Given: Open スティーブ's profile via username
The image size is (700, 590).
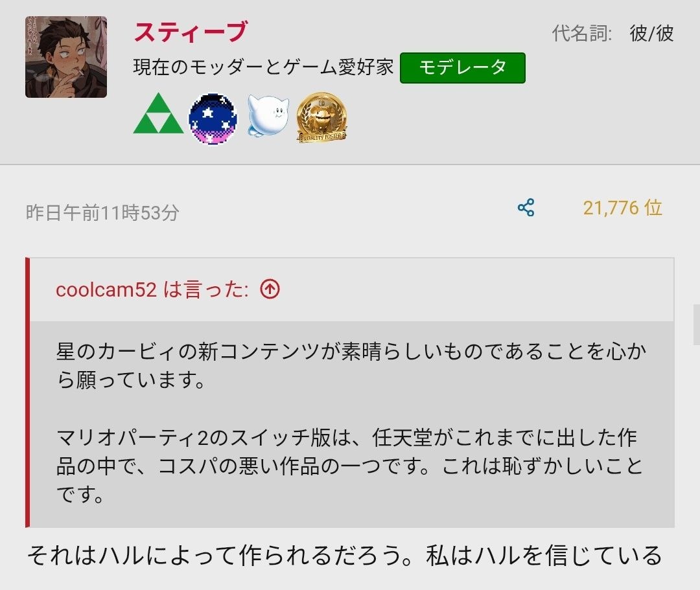Looking at the screenshot, I should click(191, 32).
